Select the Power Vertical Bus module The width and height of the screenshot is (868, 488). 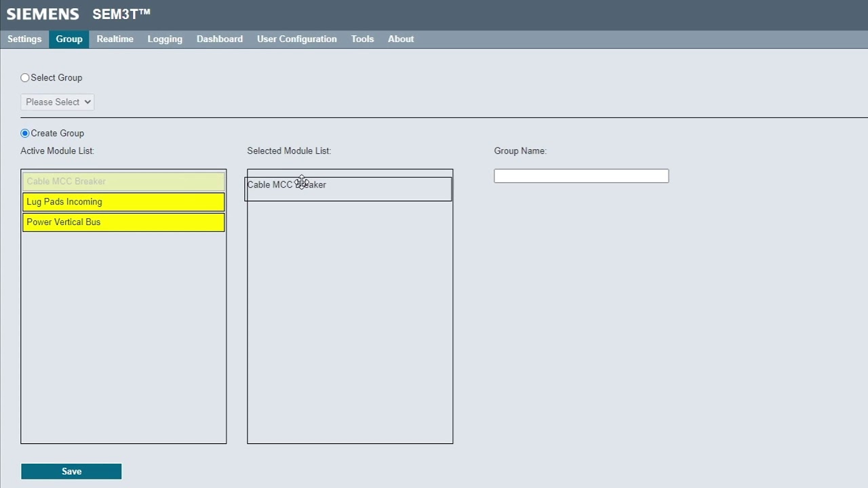tap(123, 222)
